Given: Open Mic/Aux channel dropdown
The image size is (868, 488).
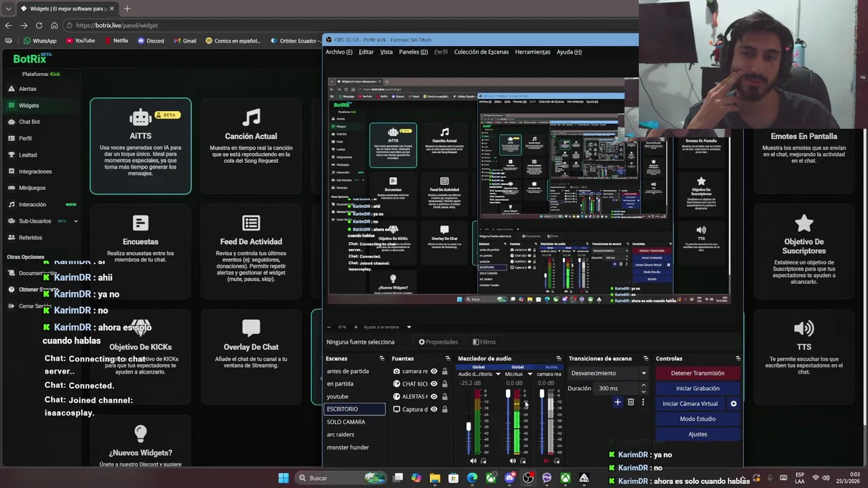Looking at the screenshot, I should tap(530, 374).
